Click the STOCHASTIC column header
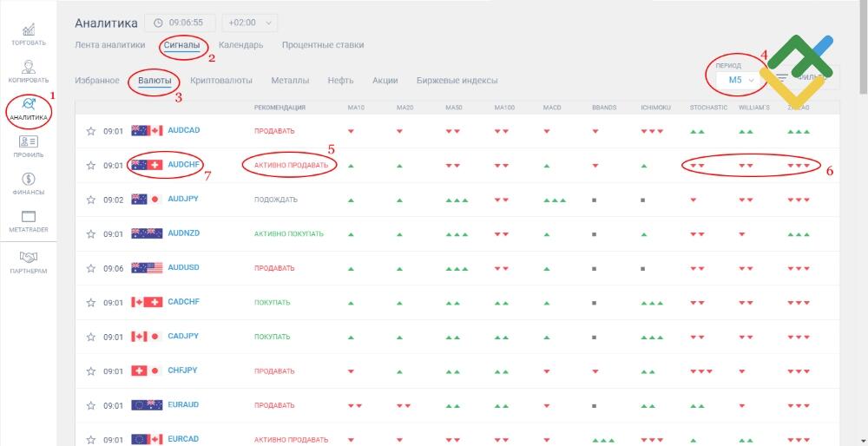The height and width of the screenshot is (446, 868). pos(708,108)
